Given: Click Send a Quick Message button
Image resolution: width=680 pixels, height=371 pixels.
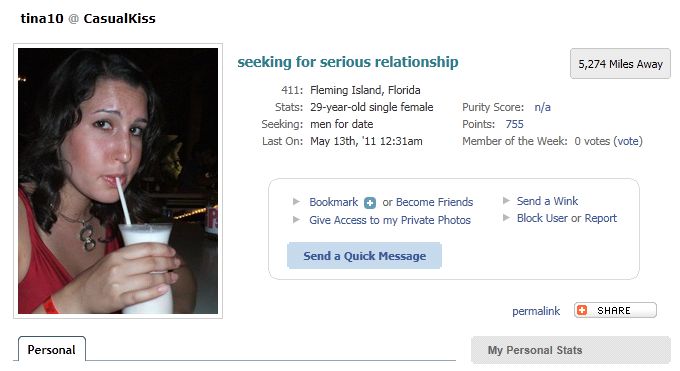Looking at the screenshot, I should [x=364, y=256].
